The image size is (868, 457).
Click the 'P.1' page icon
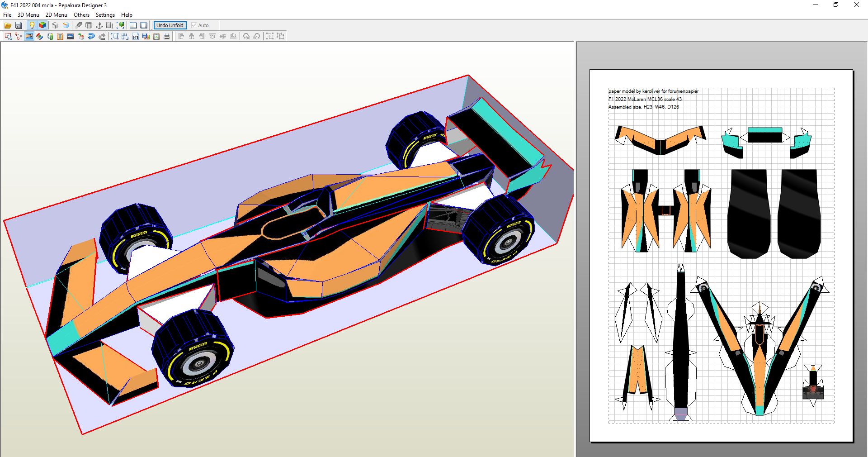(x=136, y=36)
